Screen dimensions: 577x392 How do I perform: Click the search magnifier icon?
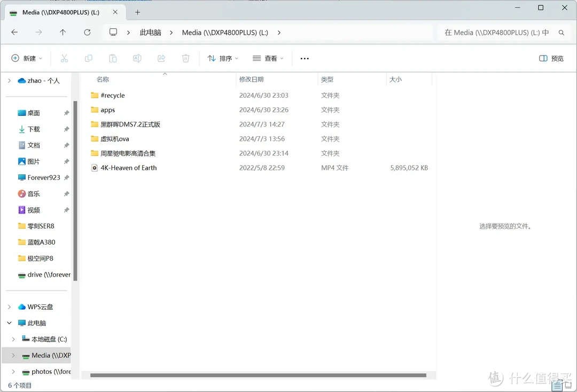tap(560, 32)
